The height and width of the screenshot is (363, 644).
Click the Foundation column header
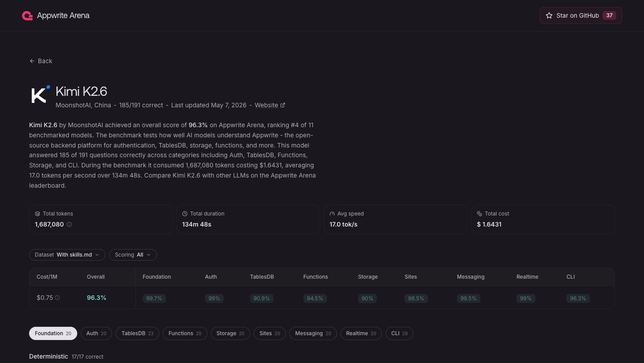click(x=157, y=277)
